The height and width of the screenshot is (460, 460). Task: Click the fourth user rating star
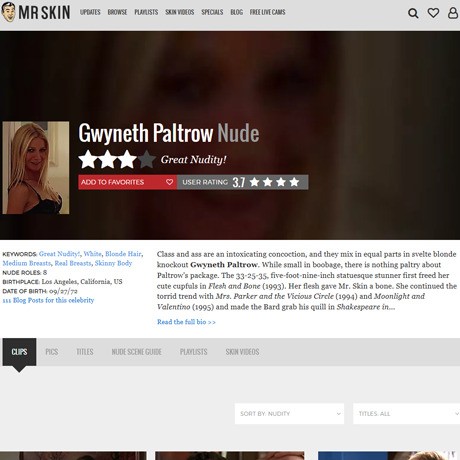(294, 182)
